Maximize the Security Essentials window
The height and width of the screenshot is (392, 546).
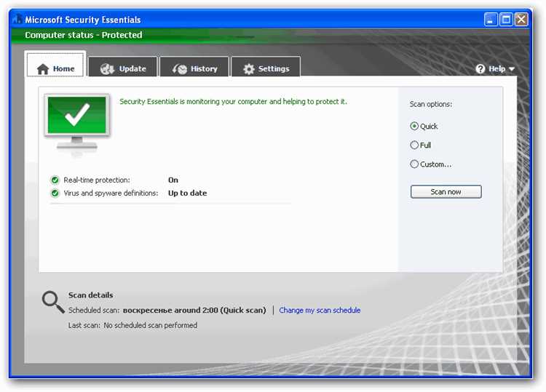[506, 20]
